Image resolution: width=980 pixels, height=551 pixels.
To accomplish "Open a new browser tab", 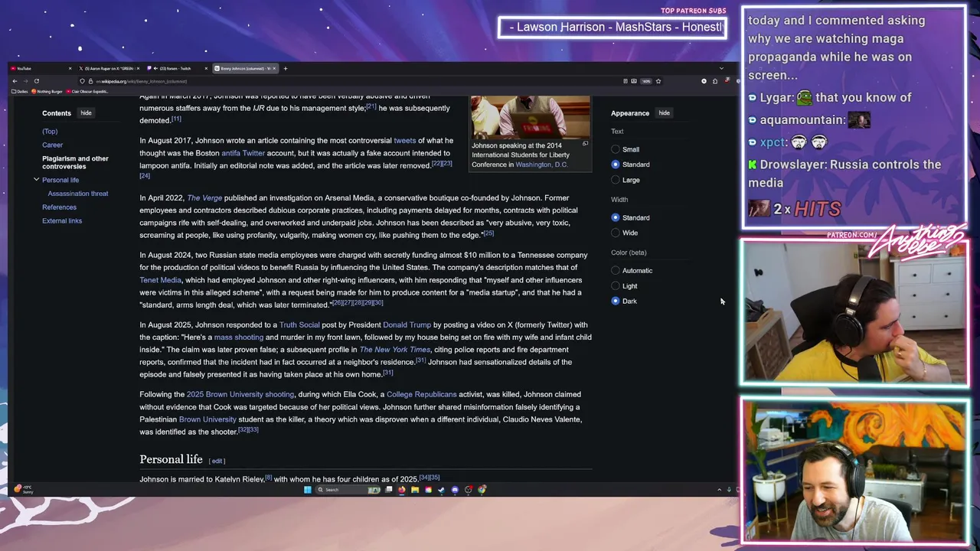I will [286, 68].
